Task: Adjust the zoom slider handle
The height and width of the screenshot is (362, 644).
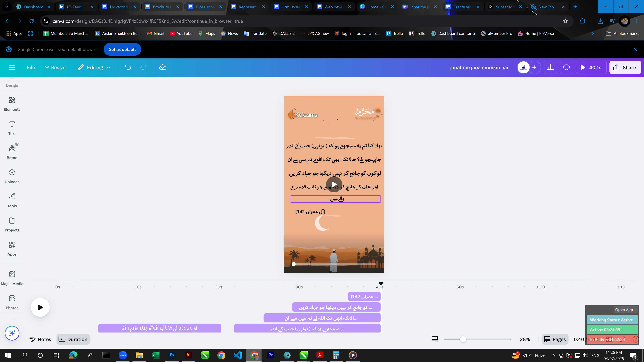Action: coord(463,339)
